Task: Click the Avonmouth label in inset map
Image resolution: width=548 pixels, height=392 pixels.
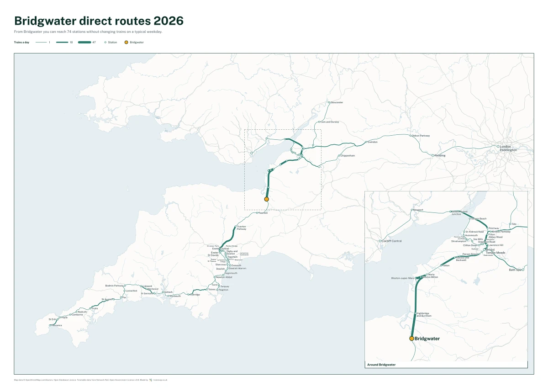Action: 471,235
